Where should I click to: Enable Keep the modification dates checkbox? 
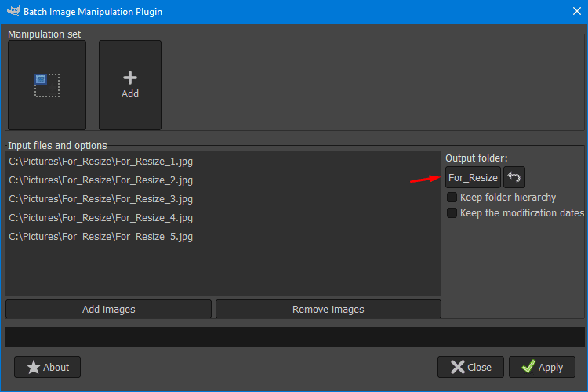[x=452, y=213]
